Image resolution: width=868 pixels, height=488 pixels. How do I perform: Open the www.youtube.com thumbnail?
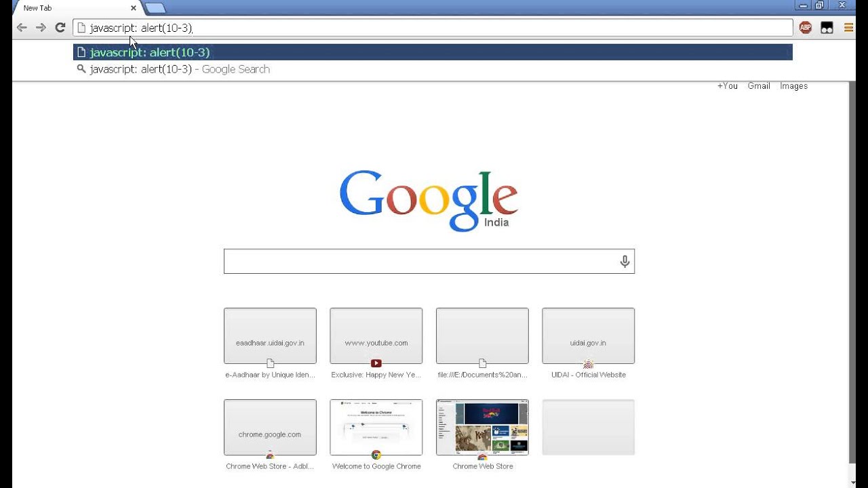(376, 335)
